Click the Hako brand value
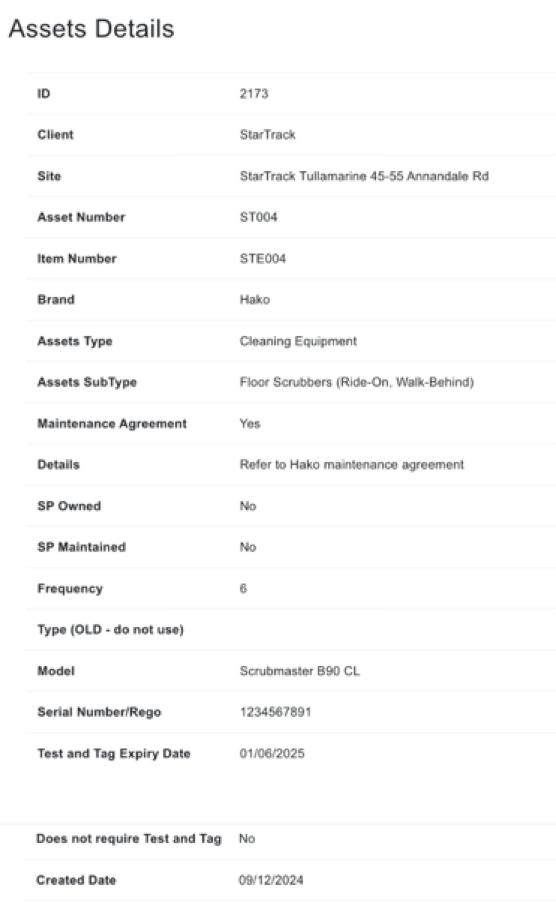556x924 pixels. point(255,300)
